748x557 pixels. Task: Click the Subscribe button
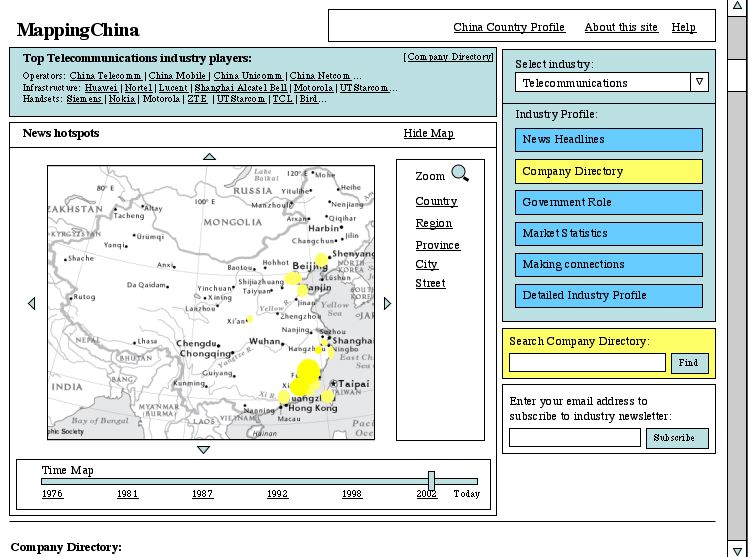point(677,438)
